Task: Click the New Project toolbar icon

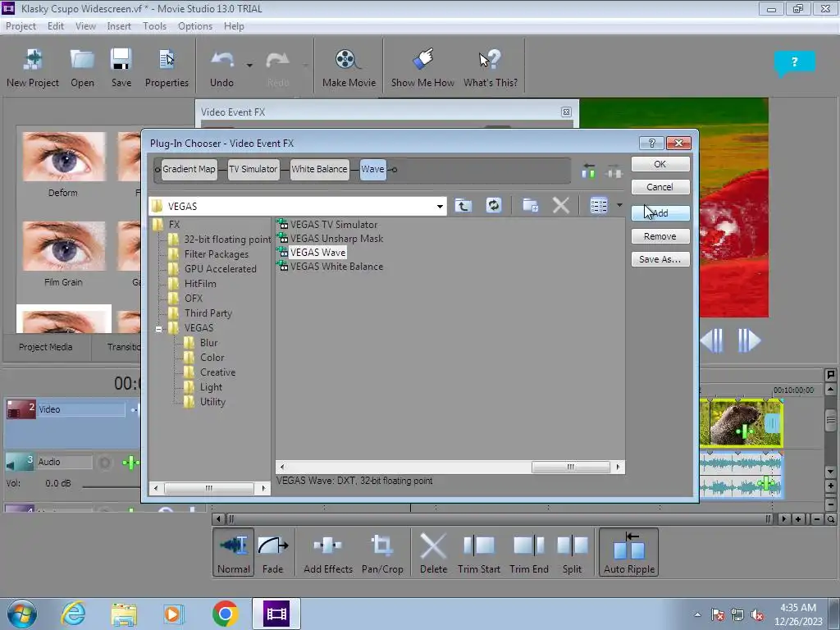Action: pyautogui.click(x=33, y=67)
